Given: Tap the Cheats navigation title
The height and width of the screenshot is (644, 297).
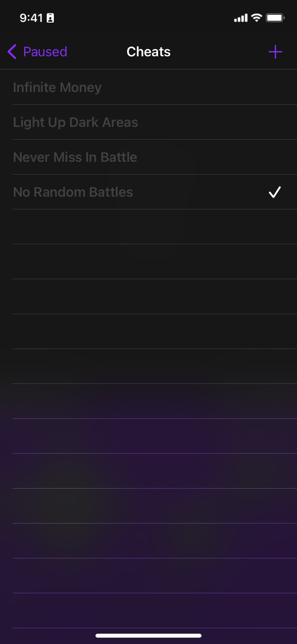Looking at the screenshot, I should pyautogui.click(x=148, y=52).
